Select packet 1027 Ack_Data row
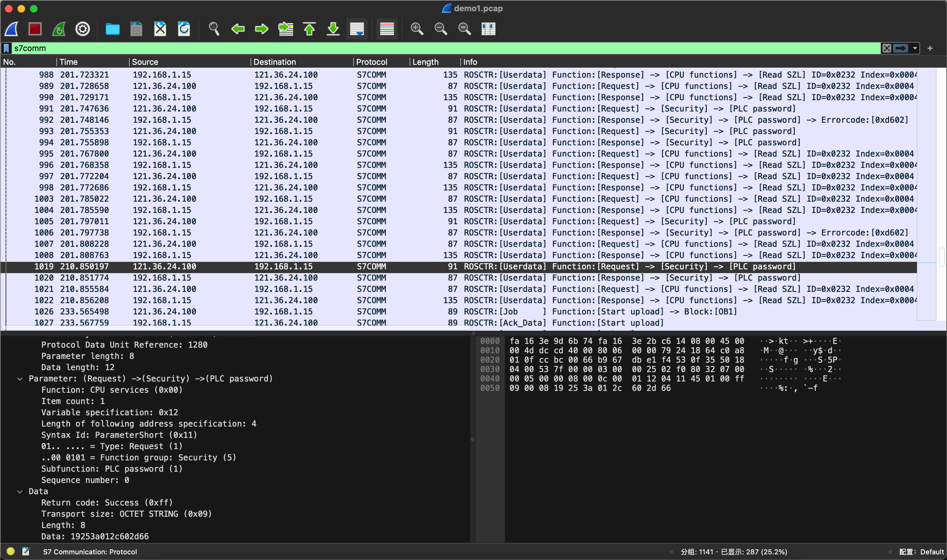Viewport: 947px width, 560px height. pos(459,323)
